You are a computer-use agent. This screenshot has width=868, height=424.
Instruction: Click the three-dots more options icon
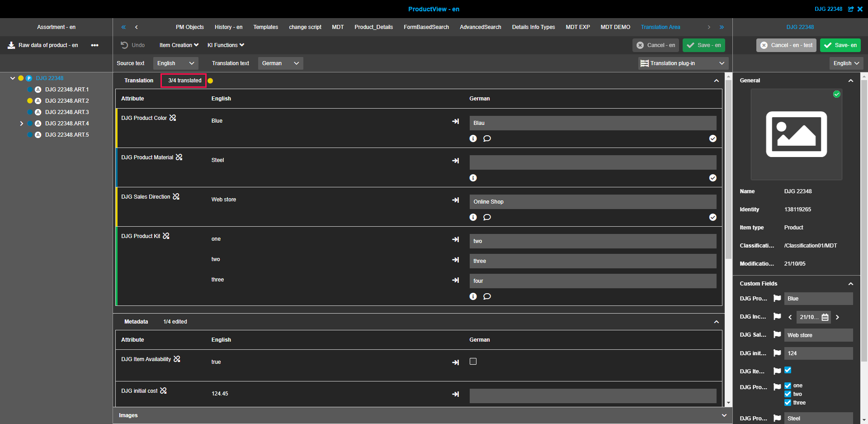pyautogui.click(x=94, y=45)
